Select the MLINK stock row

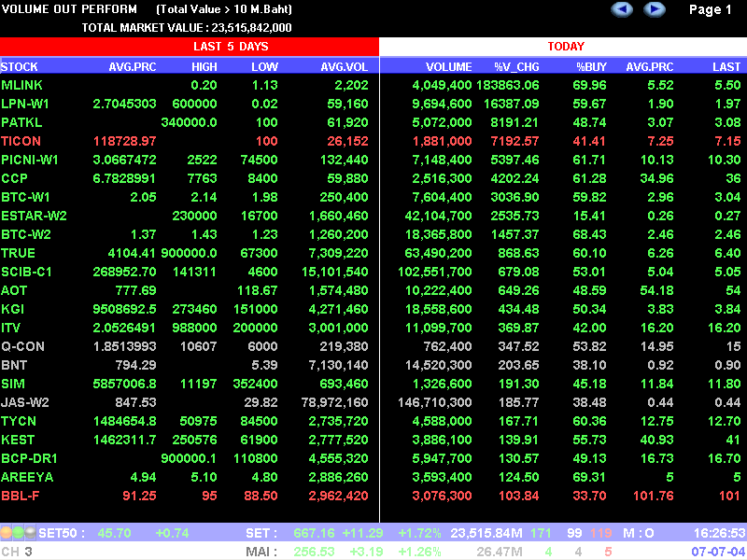[x=373, y=85]
